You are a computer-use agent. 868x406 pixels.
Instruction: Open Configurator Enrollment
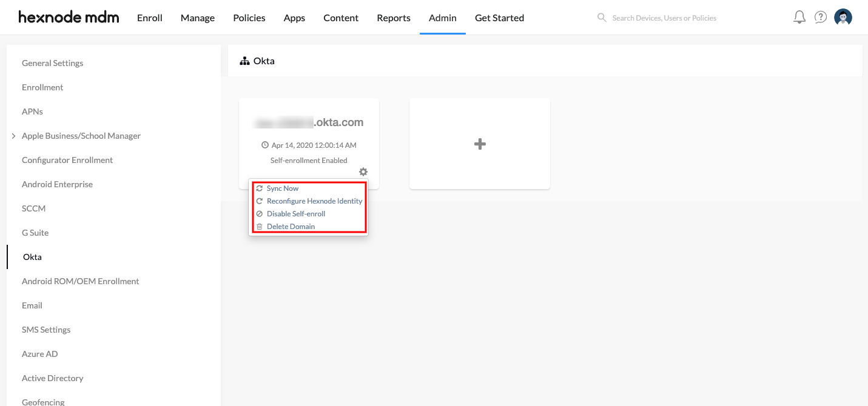(x=67, y=160)
